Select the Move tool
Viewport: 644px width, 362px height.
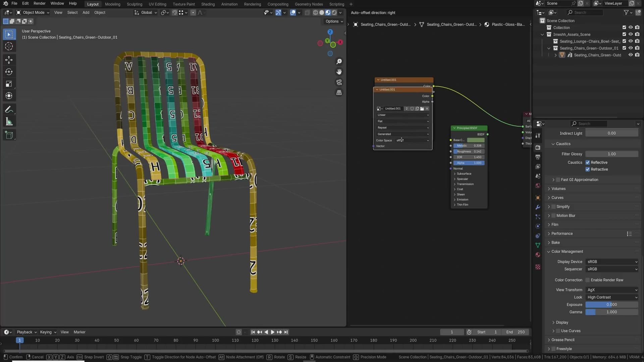click(x=9, y=60)
